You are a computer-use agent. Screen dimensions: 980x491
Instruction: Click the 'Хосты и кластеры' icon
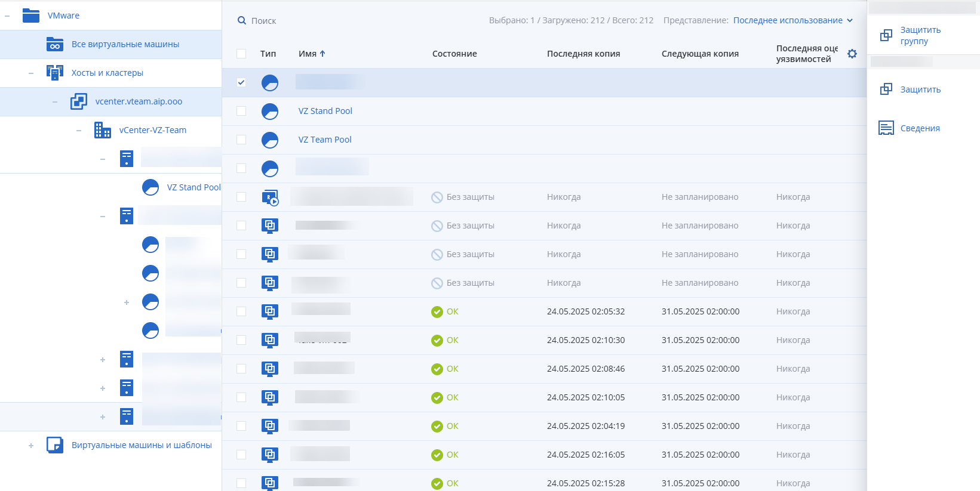(55, 73)
